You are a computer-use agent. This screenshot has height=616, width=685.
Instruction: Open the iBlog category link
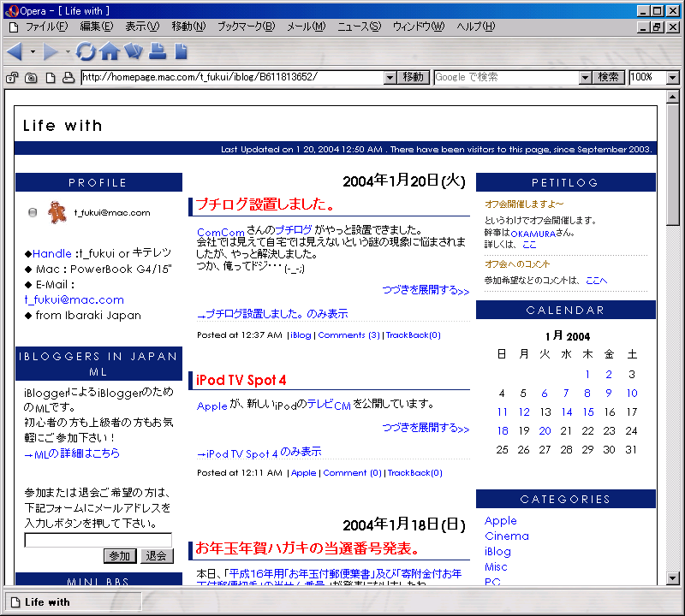click(497, 552)
